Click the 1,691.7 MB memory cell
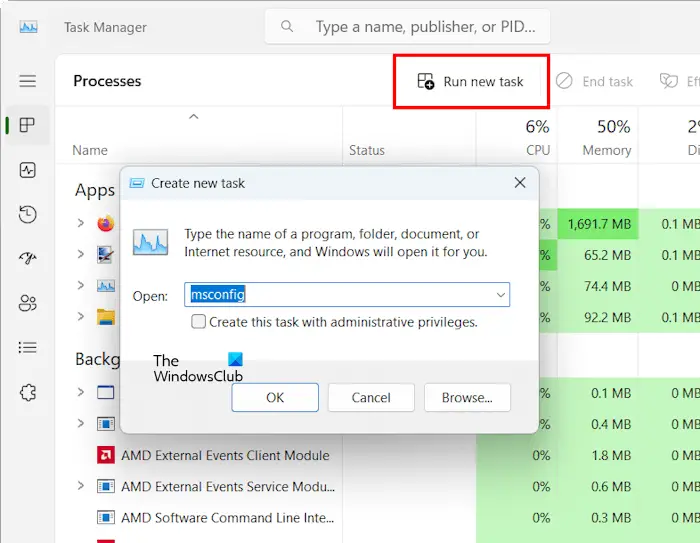The height and width of the screenshot is (543, 700). point(598,224)
